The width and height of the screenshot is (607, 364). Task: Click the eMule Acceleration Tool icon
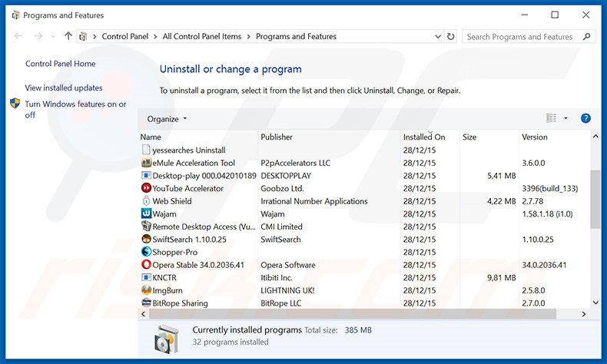coord(146,163)
